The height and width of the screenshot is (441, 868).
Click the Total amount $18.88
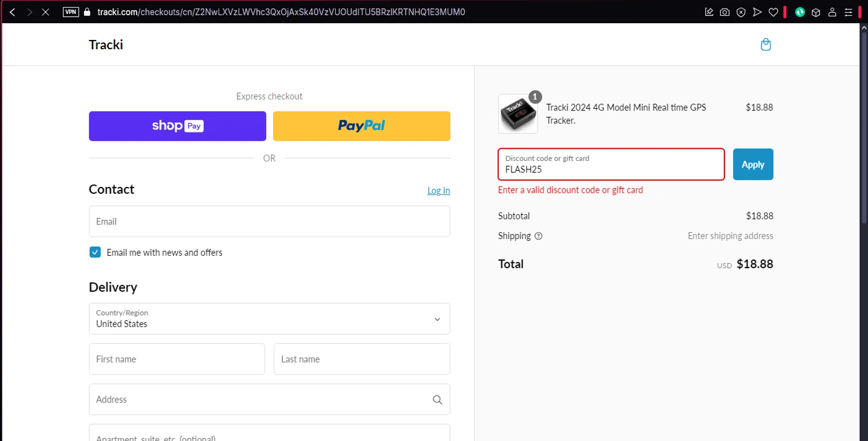(755, 264)
